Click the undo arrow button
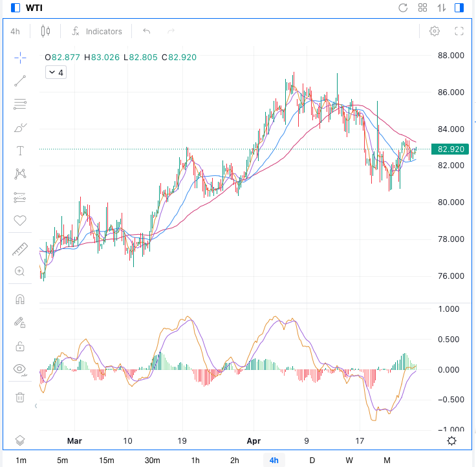Screen dimensions: 476x467 (x=146, y=31)
